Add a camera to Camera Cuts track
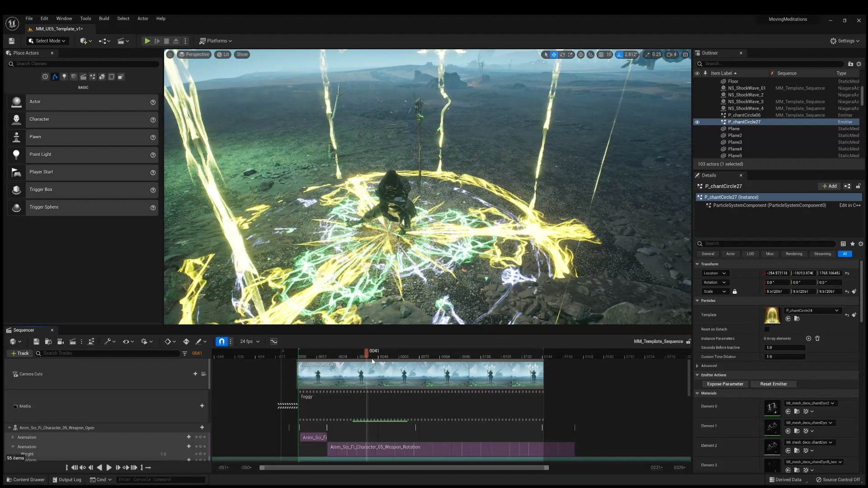868x488 pixels. (x=195, y=374)
